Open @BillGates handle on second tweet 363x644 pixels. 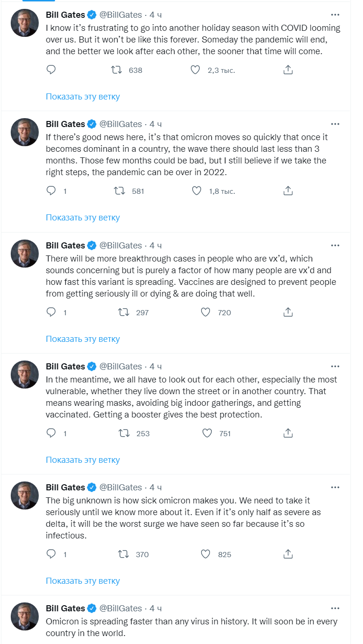pos(120,124)
